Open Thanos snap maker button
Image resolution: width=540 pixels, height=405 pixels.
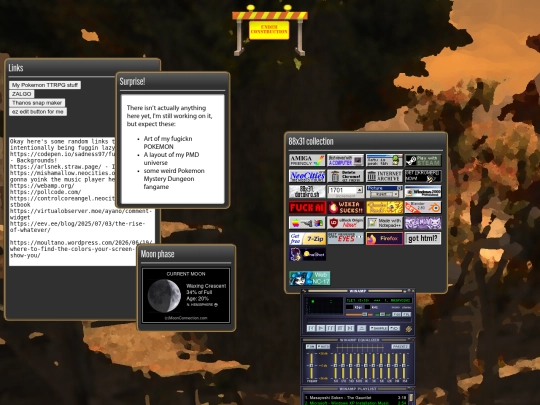37,103
